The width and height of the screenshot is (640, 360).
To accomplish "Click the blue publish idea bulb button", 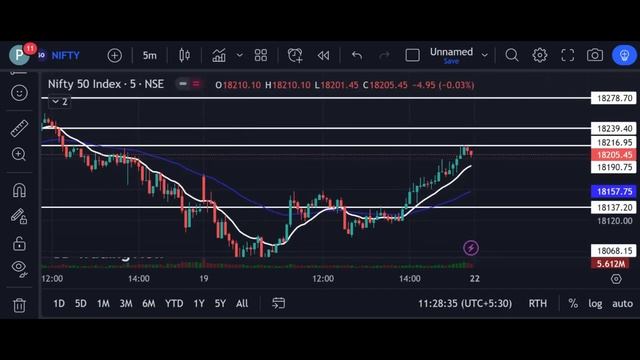I will point(624,56).
